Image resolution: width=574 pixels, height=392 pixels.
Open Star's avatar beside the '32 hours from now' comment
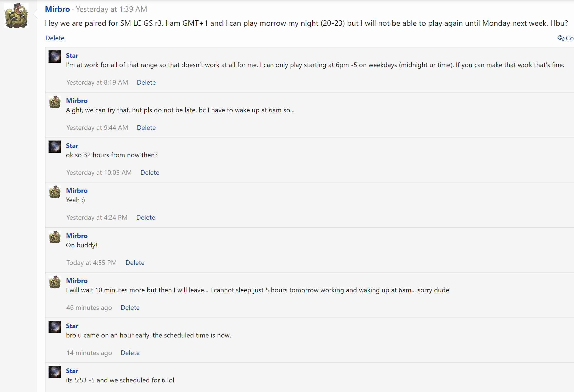(55, 147)
